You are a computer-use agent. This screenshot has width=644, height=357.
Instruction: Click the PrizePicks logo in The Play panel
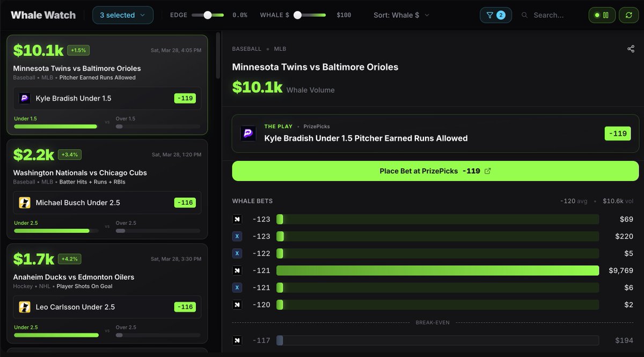pos(248,133)
